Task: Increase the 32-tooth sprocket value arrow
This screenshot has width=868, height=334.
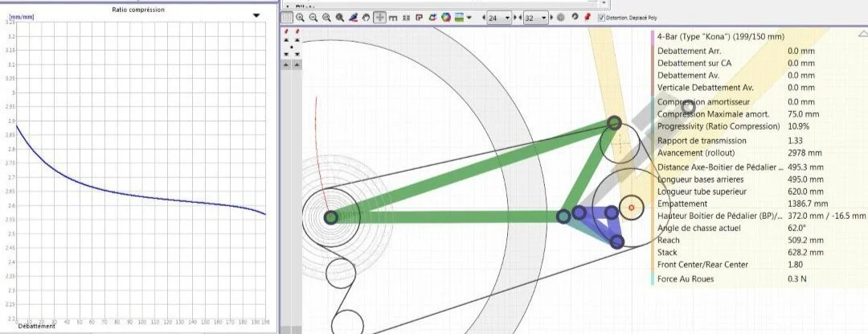Action: click(551, 17)
